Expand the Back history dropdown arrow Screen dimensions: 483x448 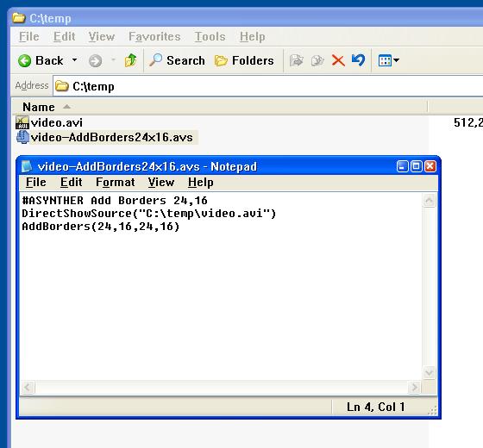[74, 59]
